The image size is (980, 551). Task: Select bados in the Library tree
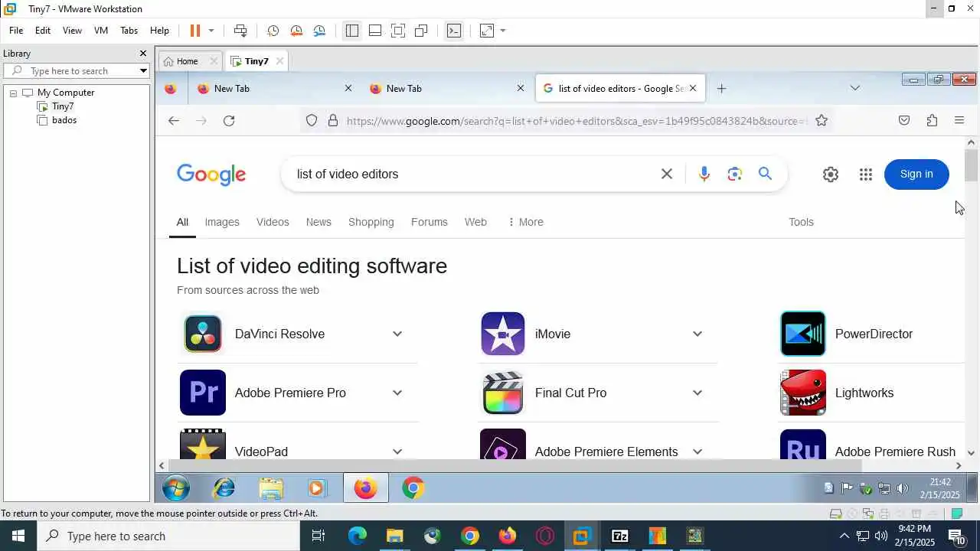tap(64, 120)
